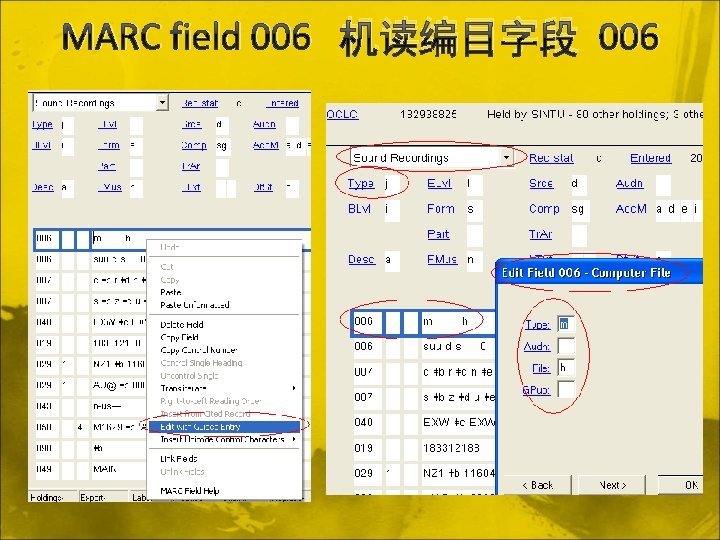720x540 pixels.
Task: Focus the empty Audn input in dialog
Action: click(x=566, y=346)
